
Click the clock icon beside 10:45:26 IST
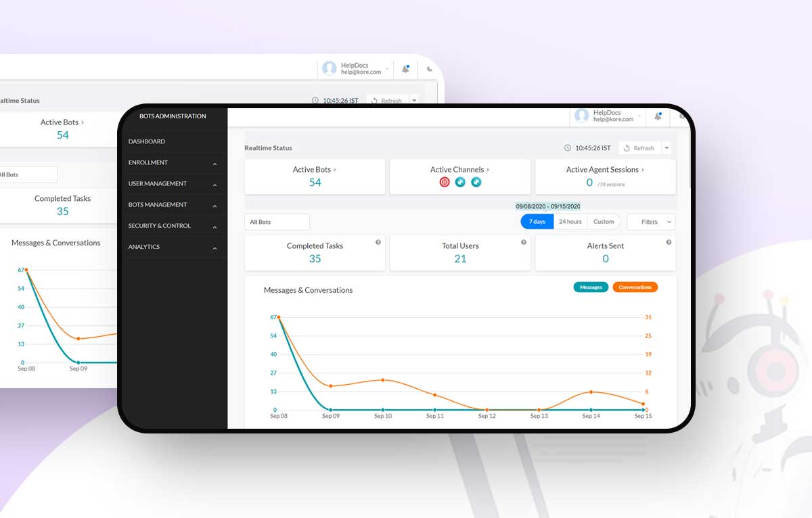pyautogui.click(x=568, y=148)
